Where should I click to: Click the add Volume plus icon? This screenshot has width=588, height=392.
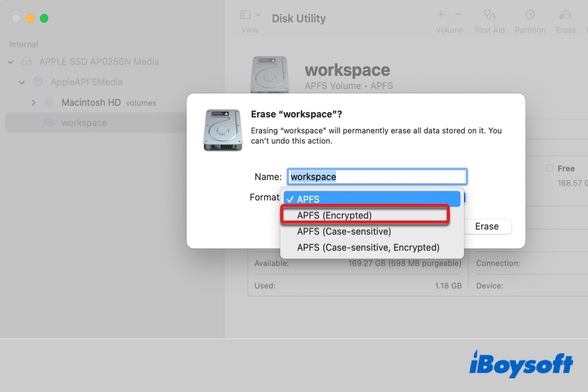tap(441, 15)
